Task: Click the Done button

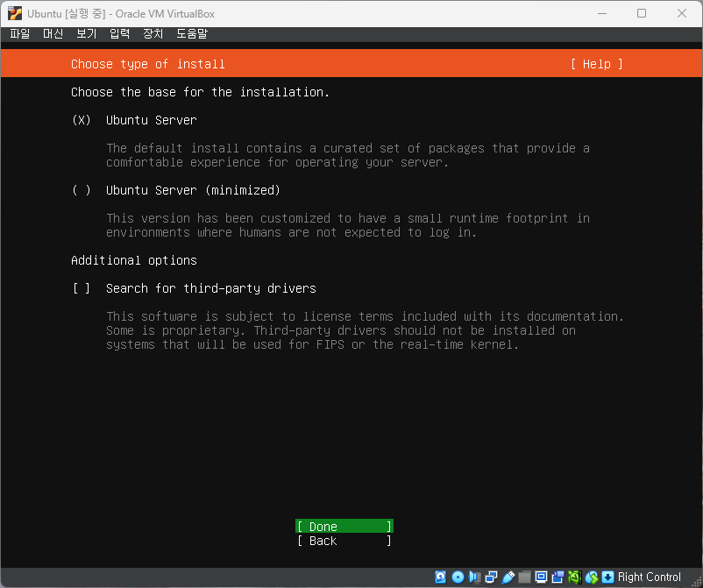Action: pyautogui.click(x=344, y=526)
